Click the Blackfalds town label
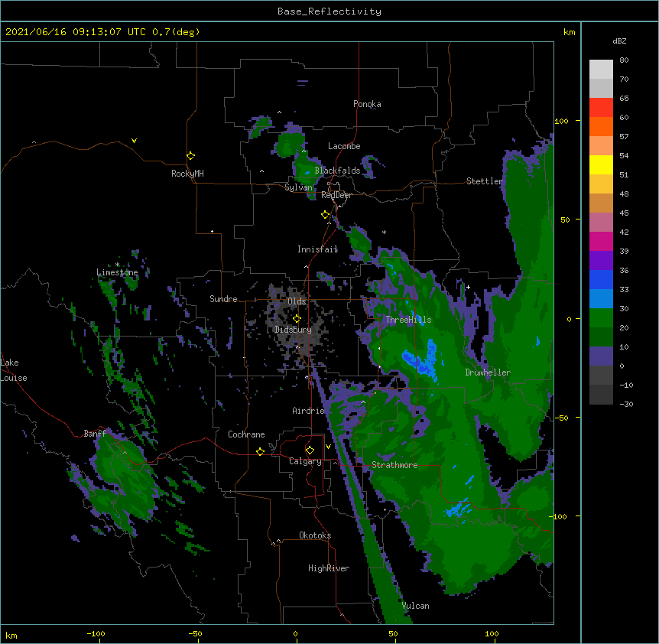 pyautogui.click(x=337, y=171)
